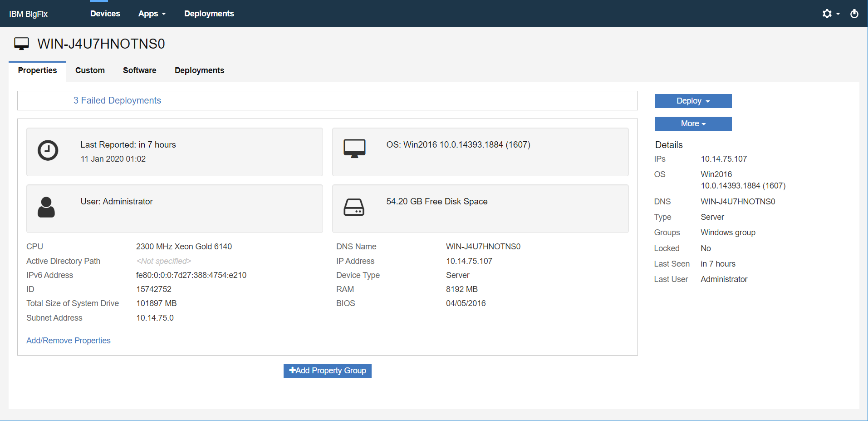Open the Devices top menu

click(105, 14)
